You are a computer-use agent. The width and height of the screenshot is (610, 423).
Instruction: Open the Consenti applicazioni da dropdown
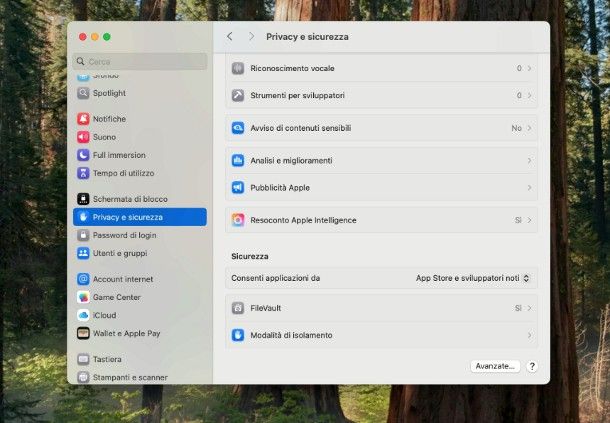(x=473, y=278)
